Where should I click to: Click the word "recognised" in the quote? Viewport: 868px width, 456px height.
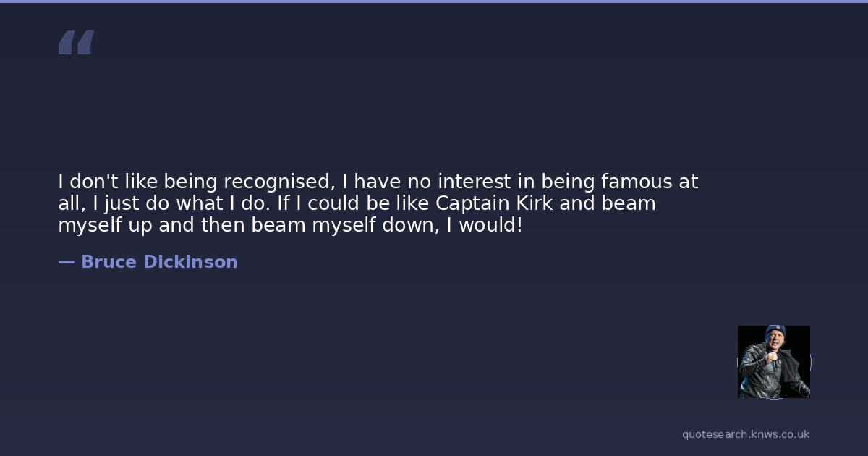(x=276, y=182)
